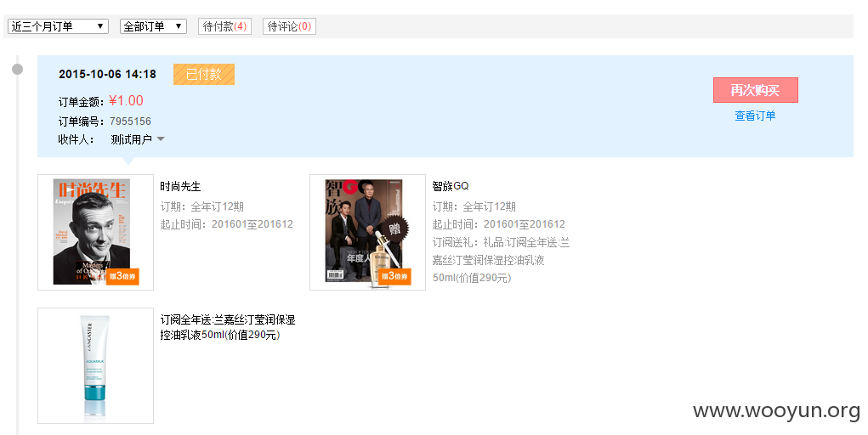Click the order amount ¥1.00
The height and width of the screenshot is (435, 868).
coord(126,101)
